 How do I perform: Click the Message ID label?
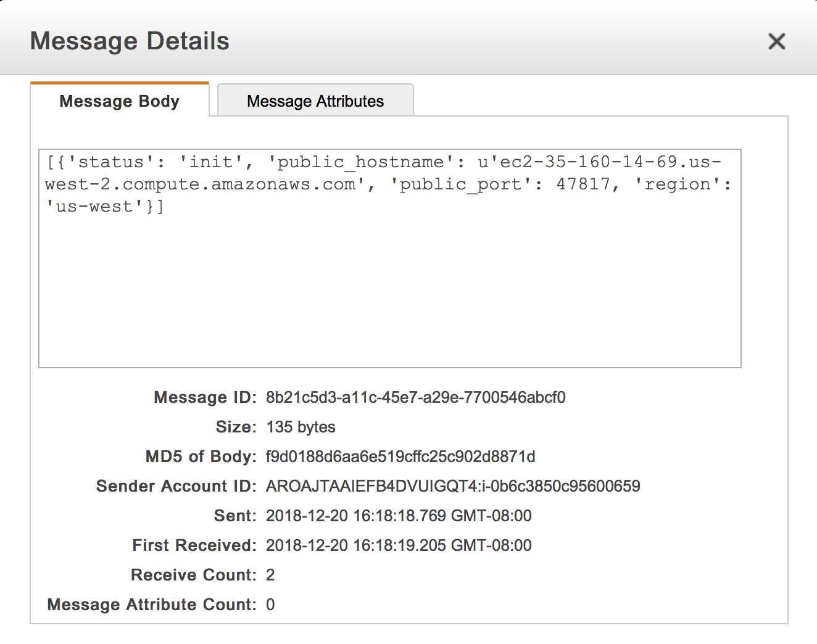tap(205, 397)
